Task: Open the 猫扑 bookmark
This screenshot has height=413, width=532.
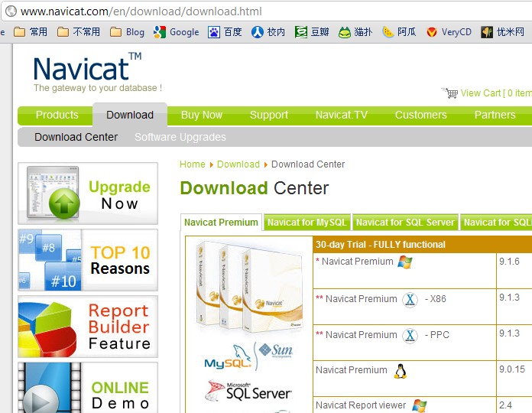Action: pyautogui.click(x=355, y=32)
